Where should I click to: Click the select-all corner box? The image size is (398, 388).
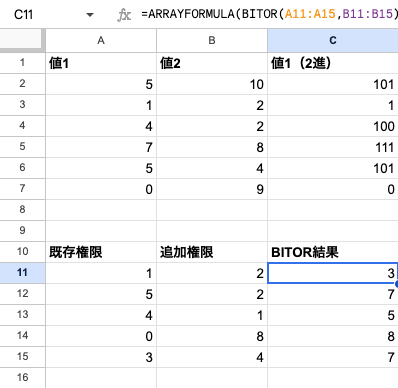coord(22,40)
